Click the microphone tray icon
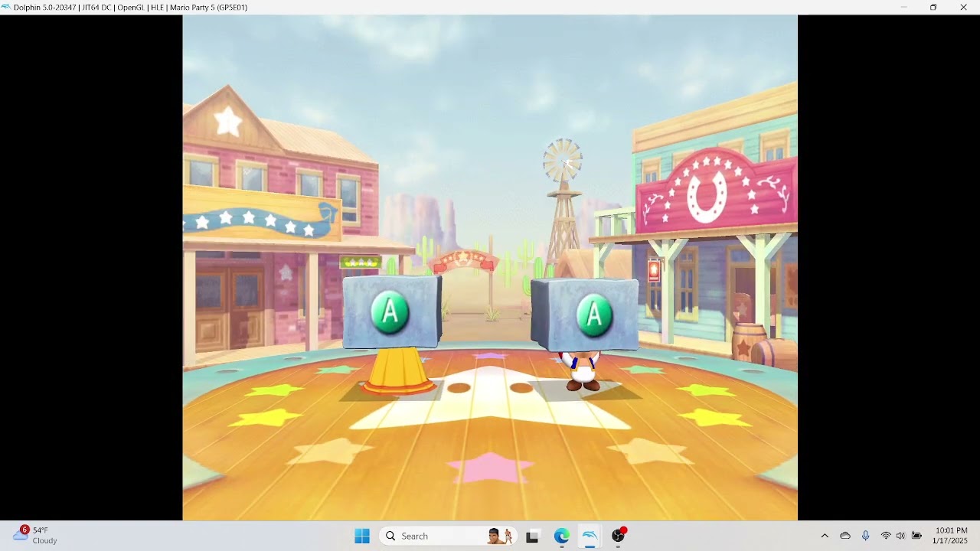The width and height of the screenshot is (980, 551). [x=866, y=536]
